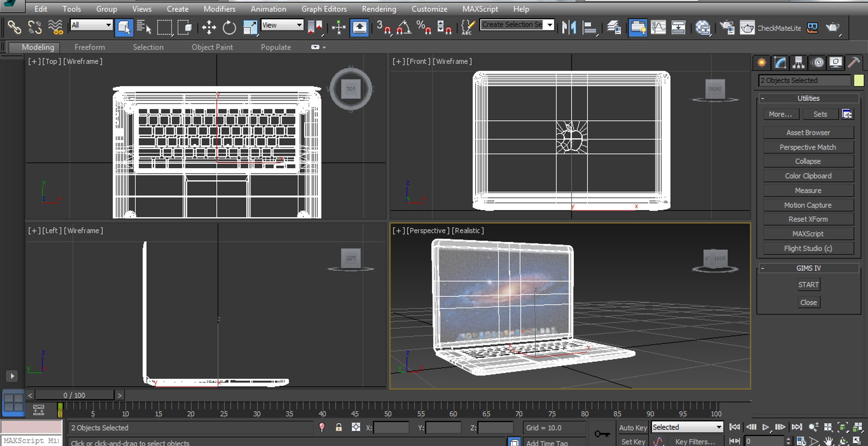Toggle the Percent Snap button
Viewport: 868px width, 446px height.
[424, 28]
